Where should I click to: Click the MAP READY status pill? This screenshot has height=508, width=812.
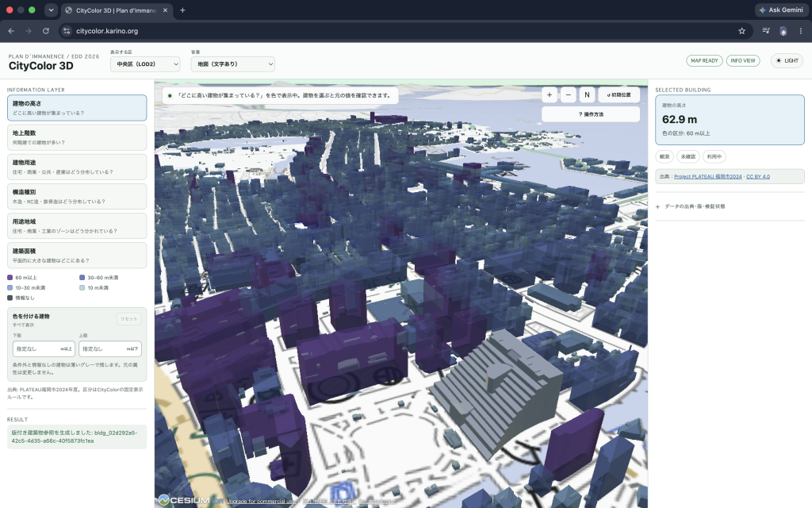704,60
